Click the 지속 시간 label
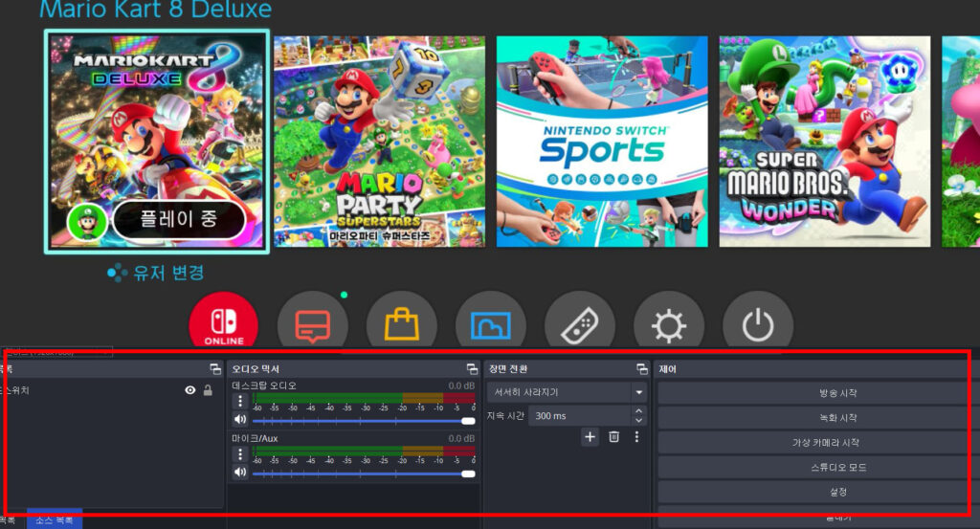 505,416
